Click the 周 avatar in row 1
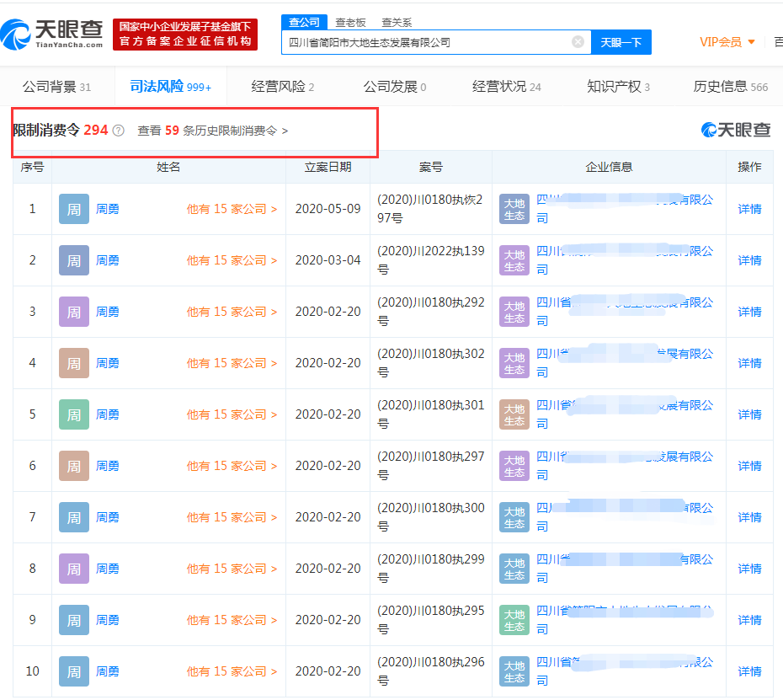Image resolution: width=783 pixels, height=700 pixels. [x=74, y=209]
